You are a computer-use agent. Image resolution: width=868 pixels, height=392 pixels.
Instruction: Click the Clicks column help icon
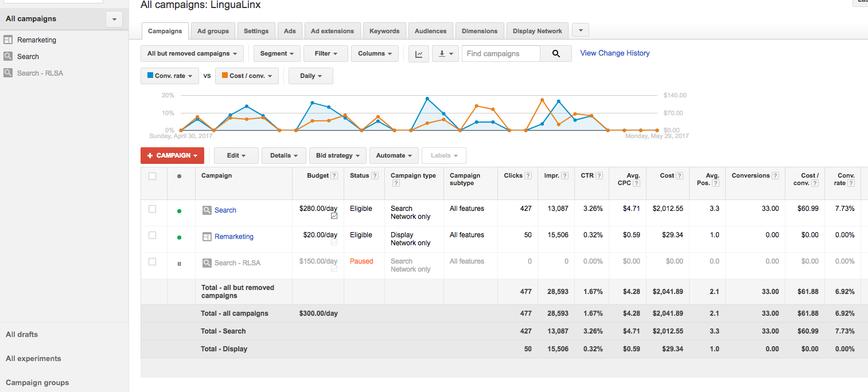pyautogui.click(x=528, y=176)
